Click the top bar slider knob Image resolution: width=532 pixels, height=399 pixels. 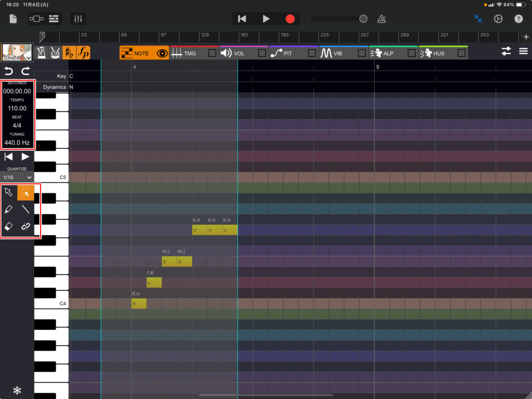point(363,19)
